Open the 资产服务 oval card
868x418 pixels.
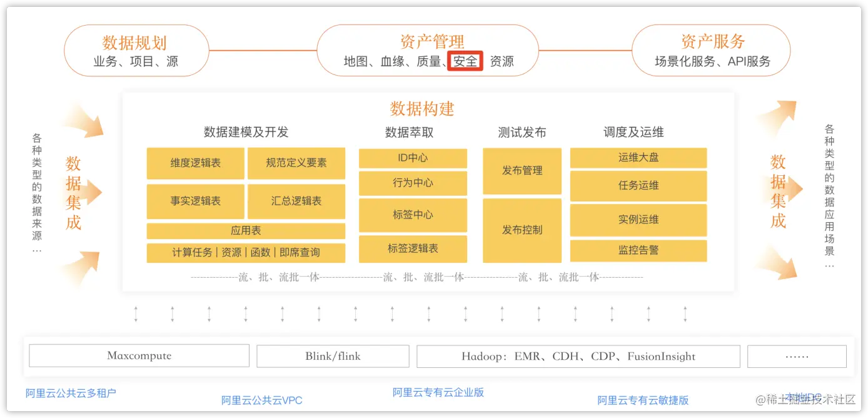coord(711,51)
